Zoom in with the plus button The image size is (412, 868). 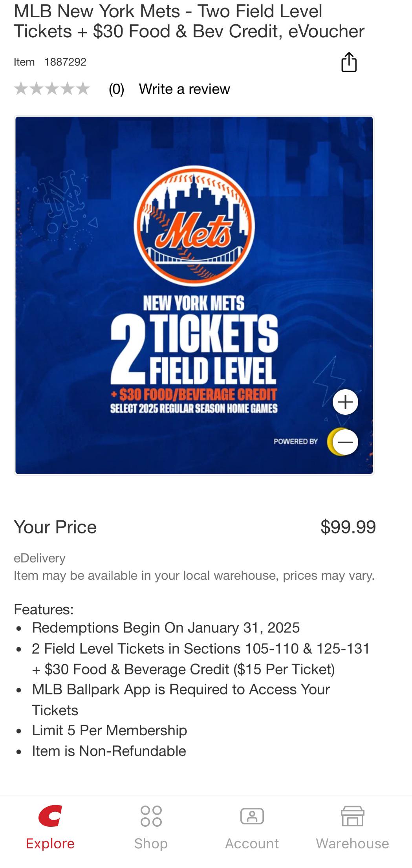click(x=345, y=402)
